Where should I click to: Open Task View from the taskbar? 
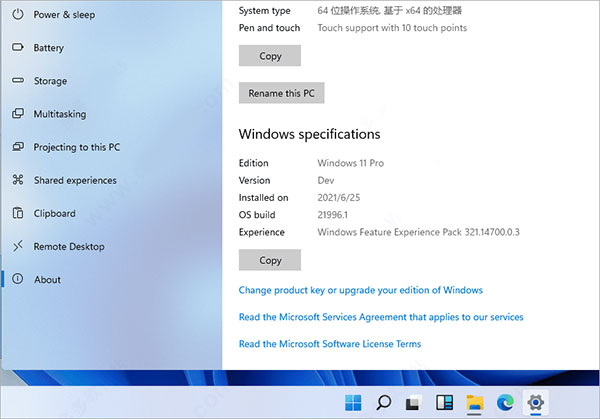(x=413, y=403)
